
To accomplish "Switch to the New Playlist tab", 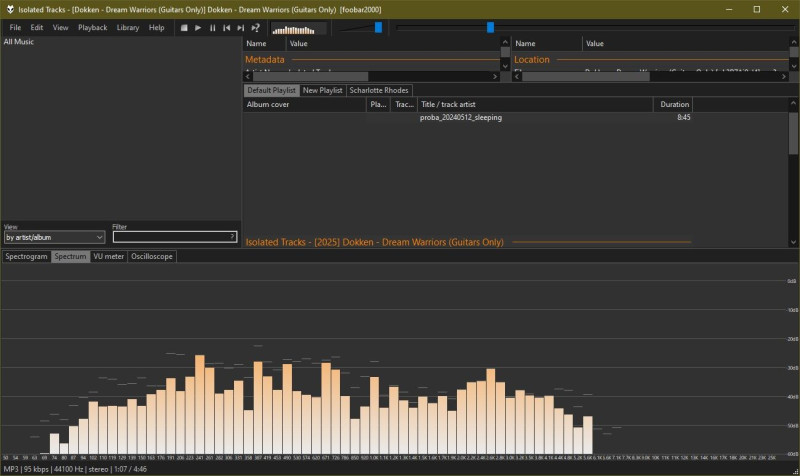I will (x=322, y=90).
